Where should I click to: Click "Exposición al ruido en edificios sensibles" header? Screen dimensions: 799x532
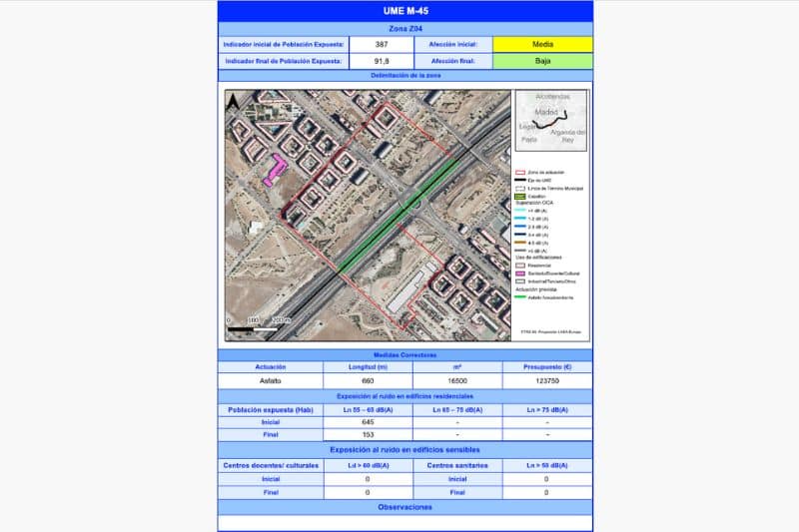[x=405, y=450]
